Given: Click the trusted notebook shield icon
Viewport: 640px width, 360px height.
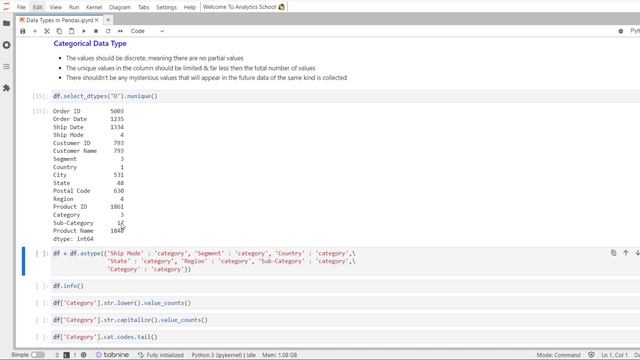Looking at the screenshot, I should point(591,355).
